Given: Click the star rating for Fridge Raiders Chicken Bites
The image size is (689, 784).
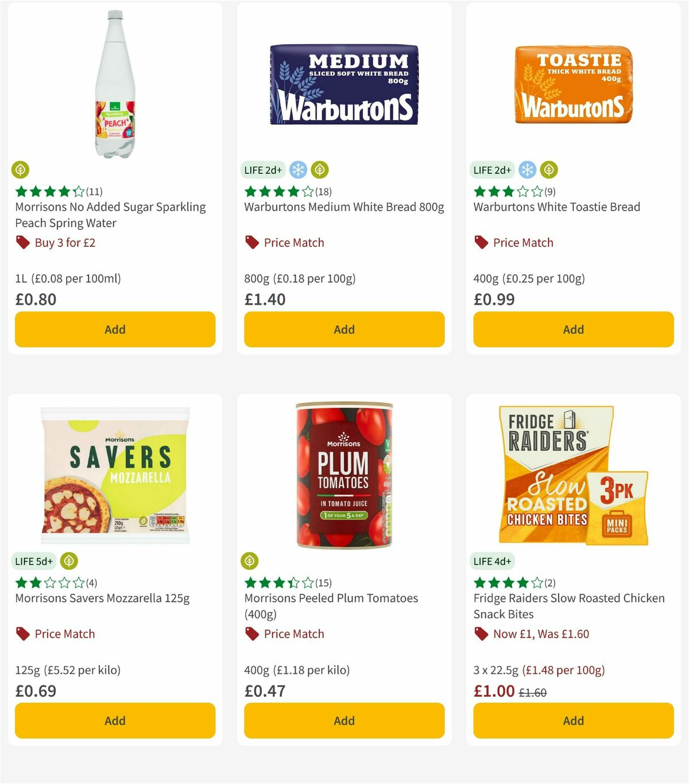Looking at the screenshot, I should point(509,581).
